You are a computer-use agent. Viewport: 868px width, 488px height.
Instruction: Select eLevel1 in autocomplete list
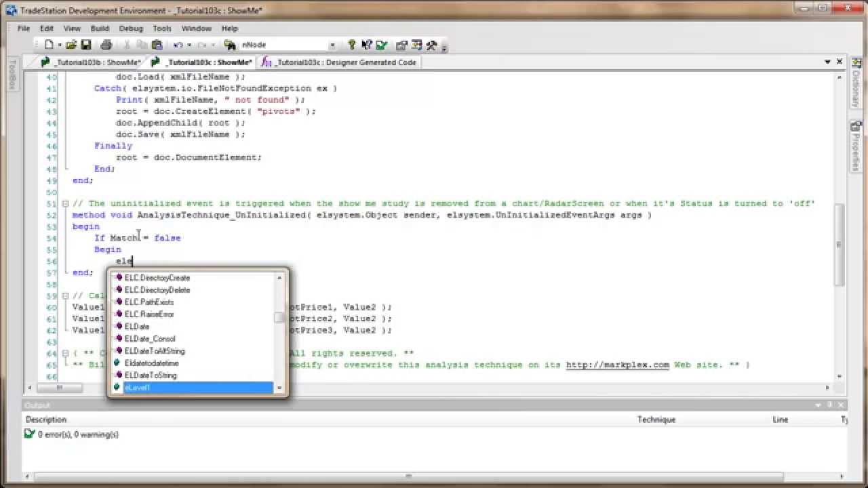pyautogui.click(x=192, y=388)
